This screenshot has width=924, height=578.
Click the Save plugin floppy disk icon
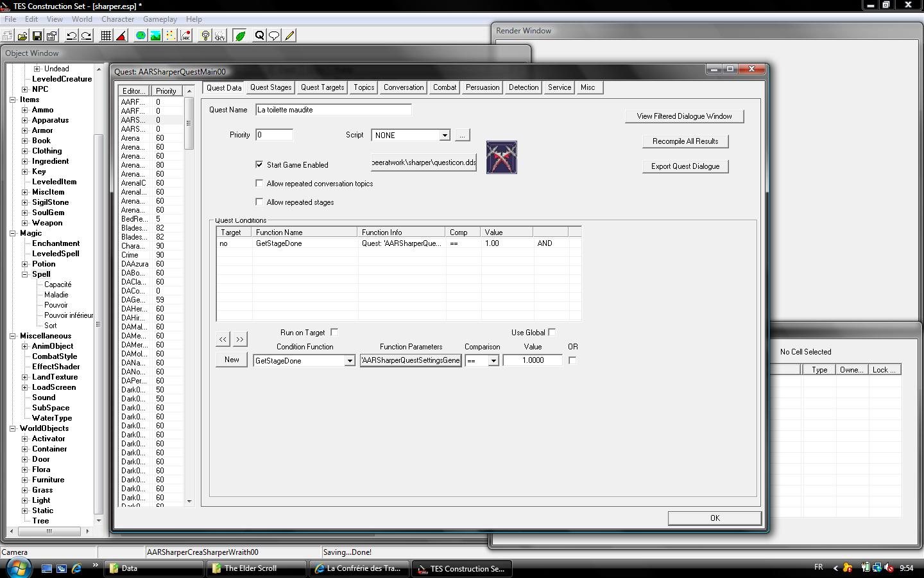click(x=37, y=36)
